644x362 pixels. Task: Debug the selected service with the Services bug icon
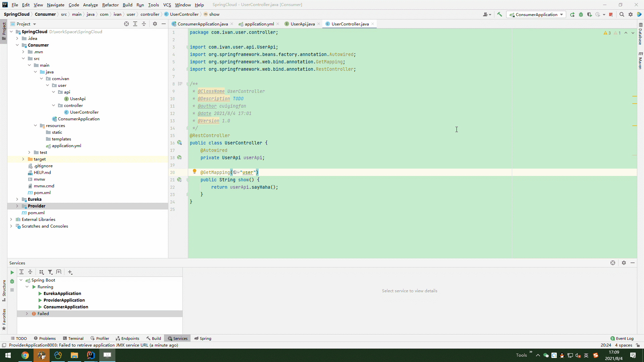coord(12,281)
